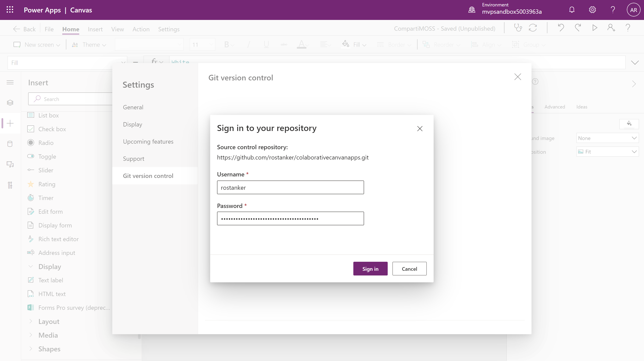This screenshot has width=644, height=361.
Task: Click the font color A icon
Action: (x=302, y=44)
